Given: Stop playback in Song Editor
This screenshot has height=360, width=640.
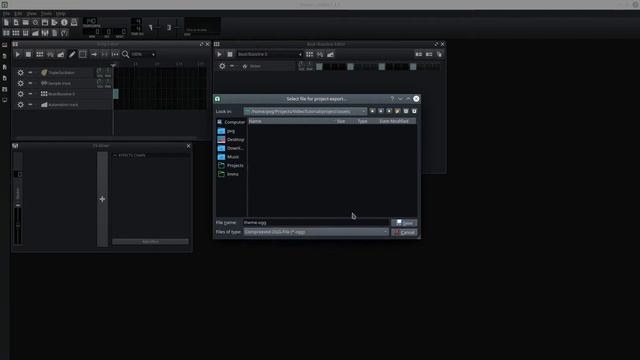Looking at the screenshot, I should coord(28,54).
